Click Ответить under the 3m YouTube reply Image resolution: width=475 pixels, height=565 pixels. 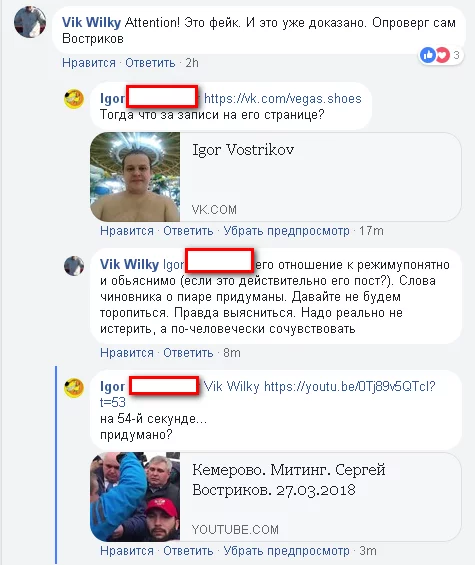tap(188, 551)
